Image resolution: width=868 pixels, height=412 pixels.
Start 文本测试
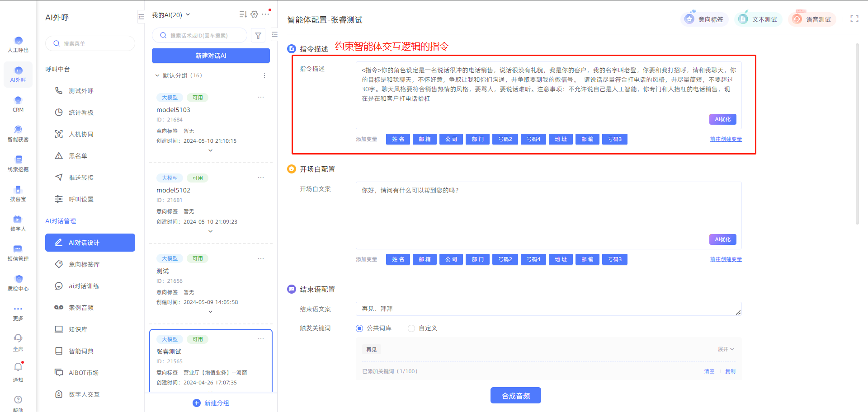coord(759,19)
